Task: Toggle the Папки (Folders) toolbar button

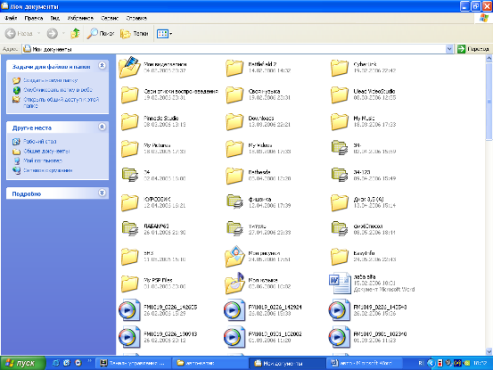Action: coord(134,33)
